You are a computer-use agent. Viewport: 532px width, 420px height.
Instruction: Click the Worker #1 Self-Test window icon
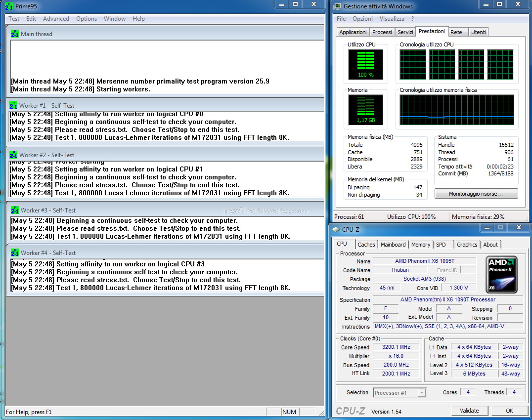click(x=13, y=105)
